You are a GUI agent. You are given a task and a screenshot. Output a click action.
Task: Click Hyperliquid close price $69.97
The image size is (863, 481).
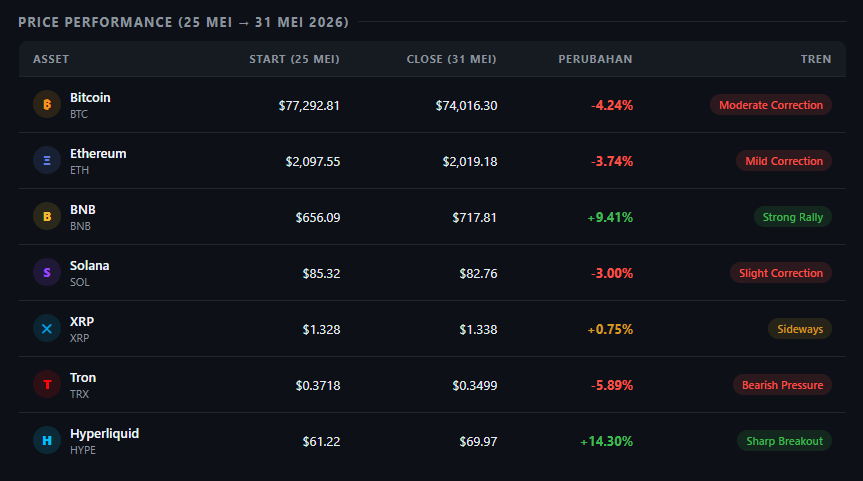coord(478,442)
